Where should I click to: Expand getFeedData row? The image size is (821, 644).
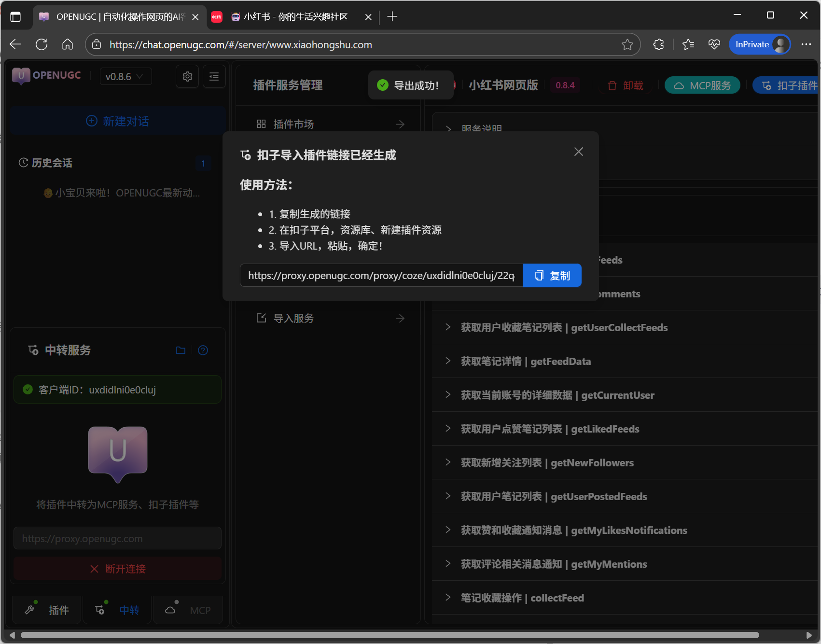625,361
